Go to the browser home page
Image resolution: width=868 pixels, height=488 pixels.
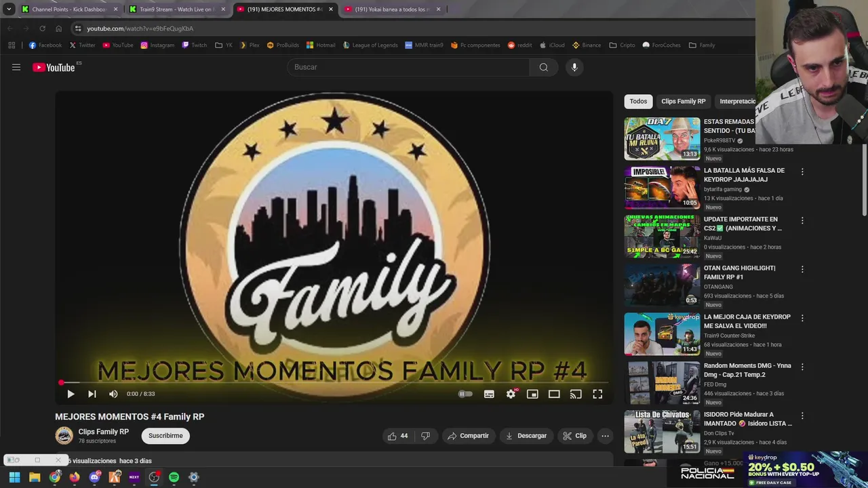[58, 28]
